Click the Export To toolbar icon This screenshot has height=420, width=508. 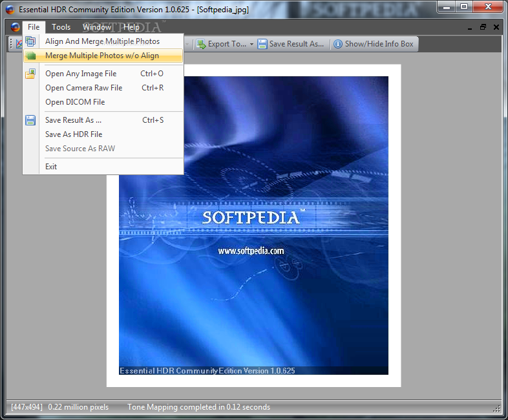(201, 44)
